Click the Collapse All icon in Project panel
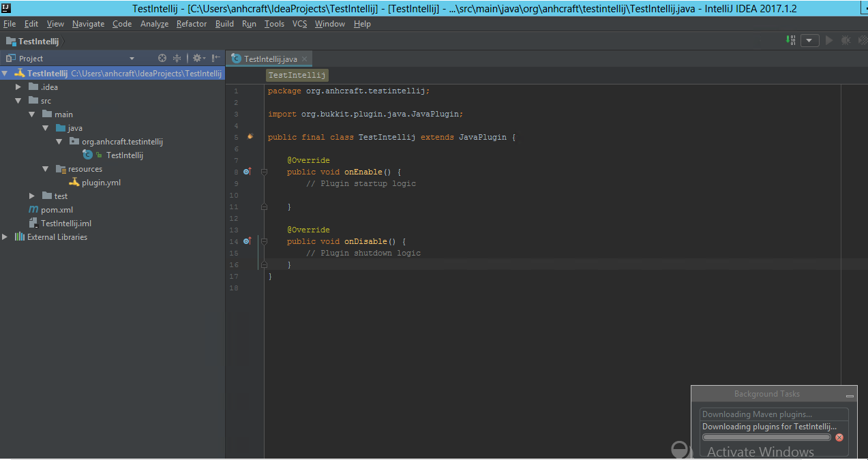The image size is (868, 460). [x=177, y=59]
